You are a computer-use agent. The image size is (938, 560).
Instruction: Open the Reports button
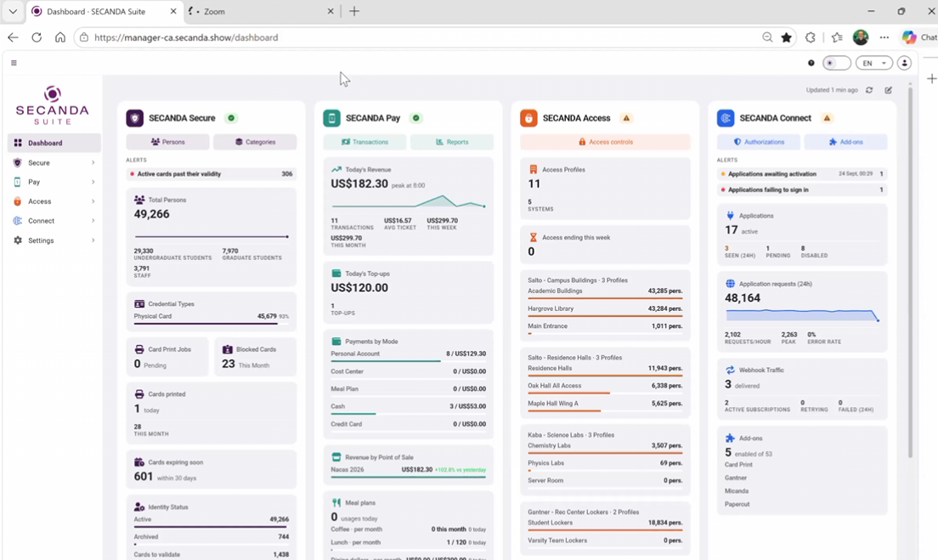pos(452,142)
